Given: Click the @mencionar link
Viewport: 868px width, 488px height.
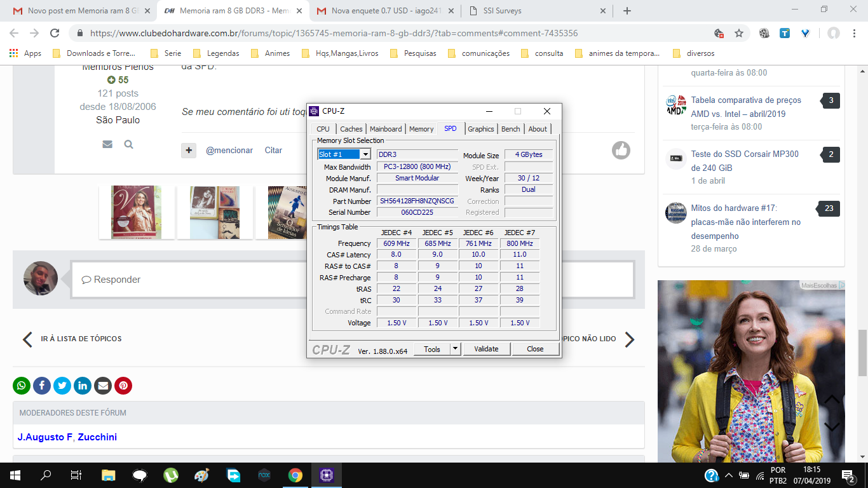Looking at the screenshot, I should pyautogui.click(x=229, y=151).
